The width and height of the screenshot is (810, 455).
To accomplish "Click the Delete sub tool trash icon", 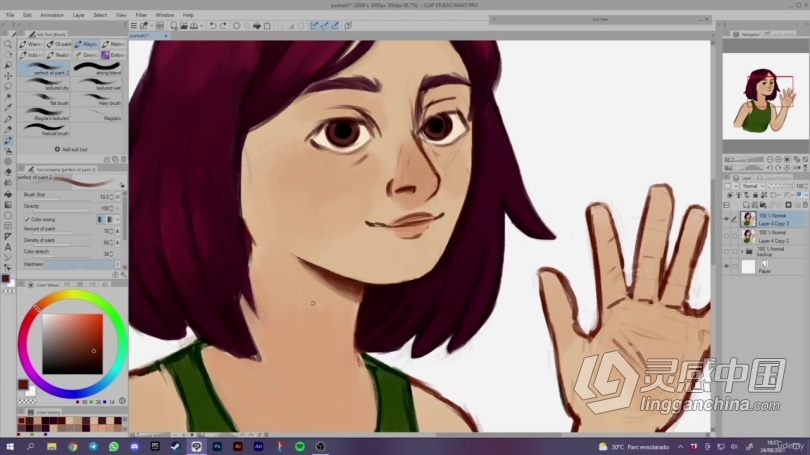I will [x=123, y=160].
